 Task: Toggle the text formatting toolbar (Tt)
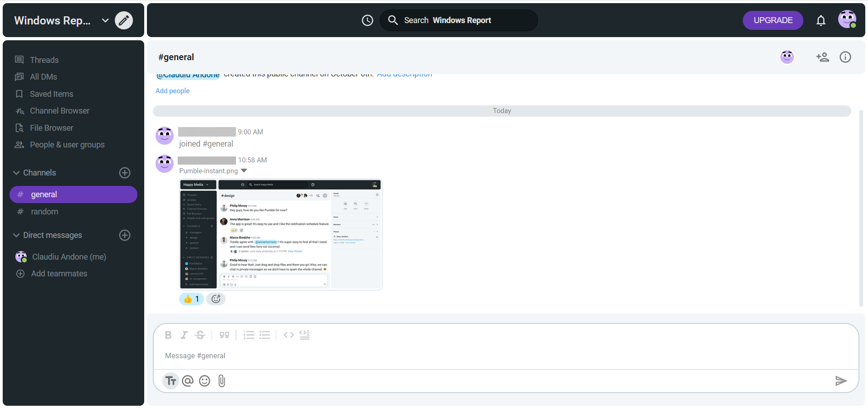point(171,381)
